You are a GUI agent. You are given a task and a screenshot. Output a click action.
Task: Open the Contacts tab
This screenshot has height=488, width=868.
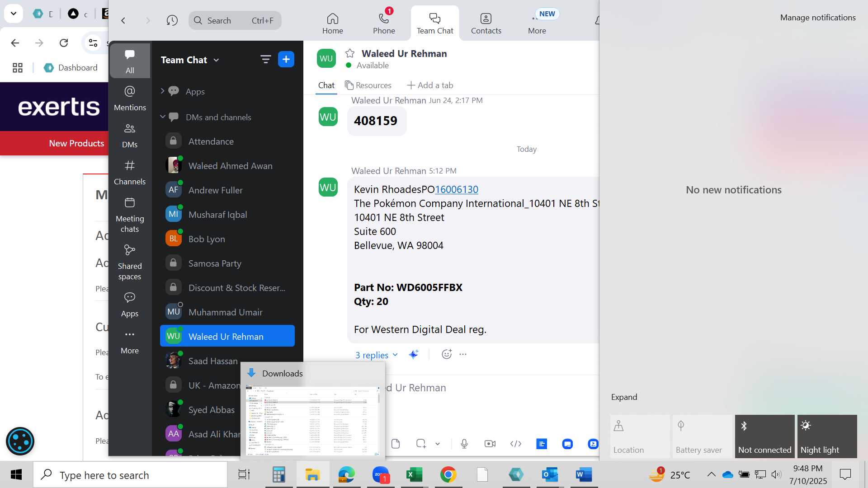point(486,23)
